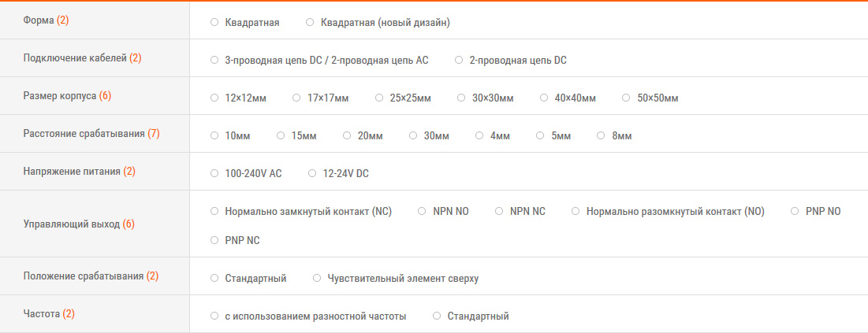Select 20мм sensing distance

click(x=347, y=136)
